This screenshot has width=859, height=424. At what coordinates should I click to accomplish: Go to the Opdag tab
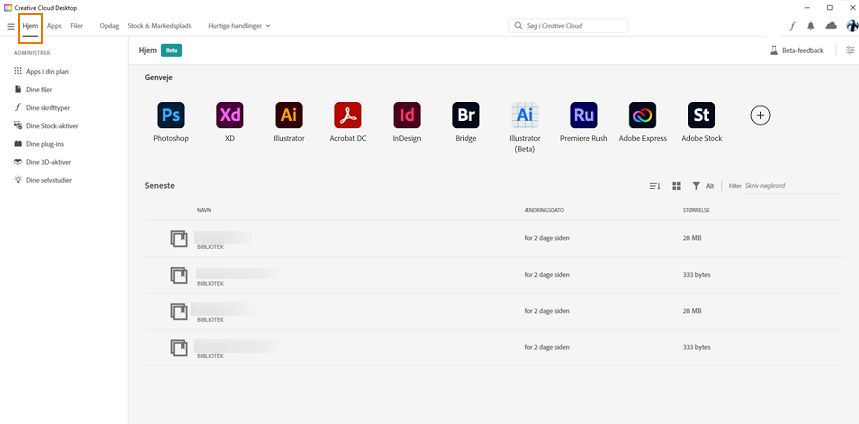tap(109, 26)
